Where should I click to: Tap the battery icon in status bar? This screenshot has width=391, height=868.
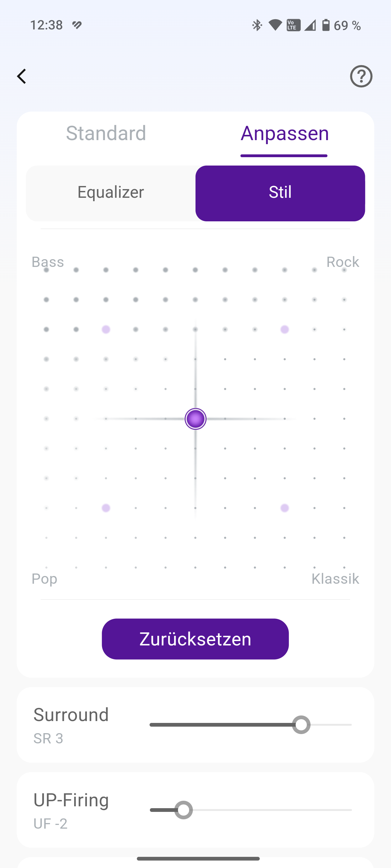point(326,25)
